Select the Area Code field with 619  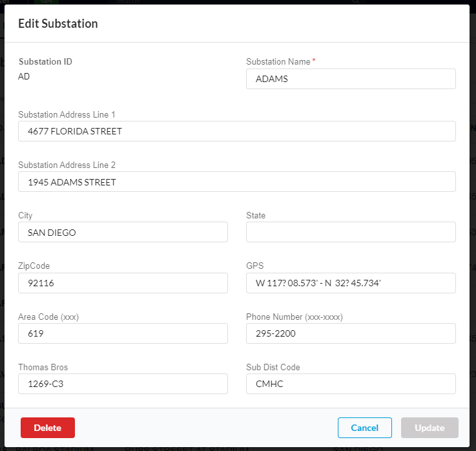[123, 333]
